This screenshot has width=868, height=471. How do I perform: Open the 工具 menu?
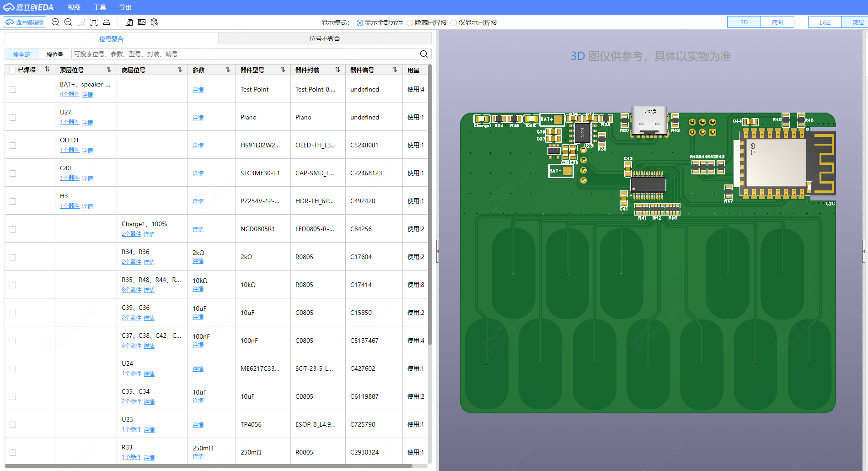[99, 7]
